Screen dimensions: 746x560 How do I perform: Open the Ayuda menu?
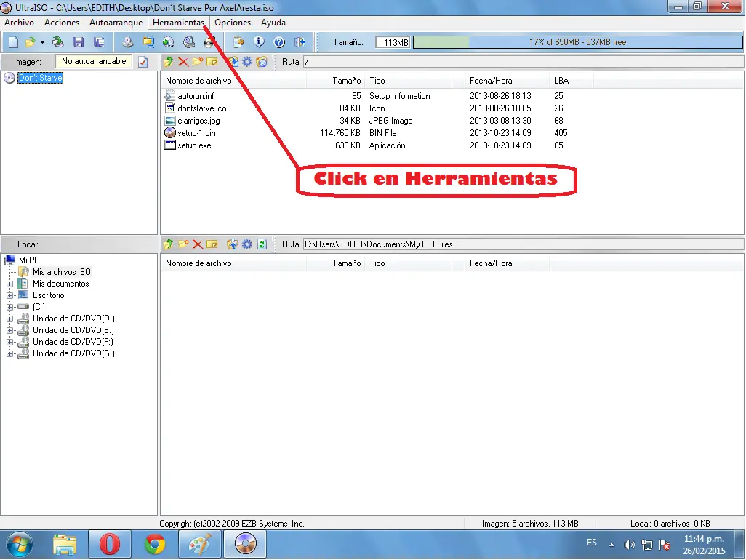(273, 23)
